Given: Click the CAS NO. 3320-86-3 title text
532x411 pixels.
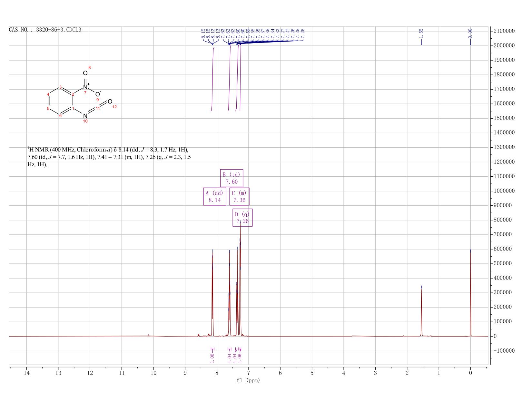Looking at the screenshot, I should pos(45,30).
